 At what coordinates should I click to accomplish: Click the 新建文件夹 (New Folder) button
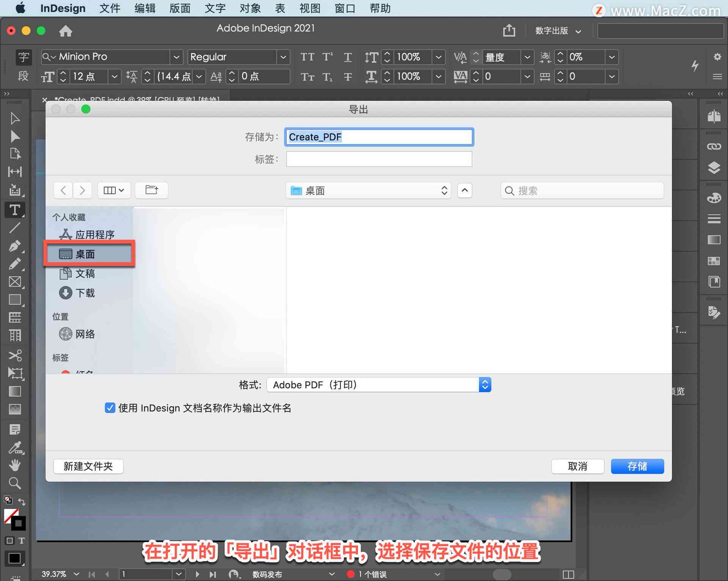(88, 466)
